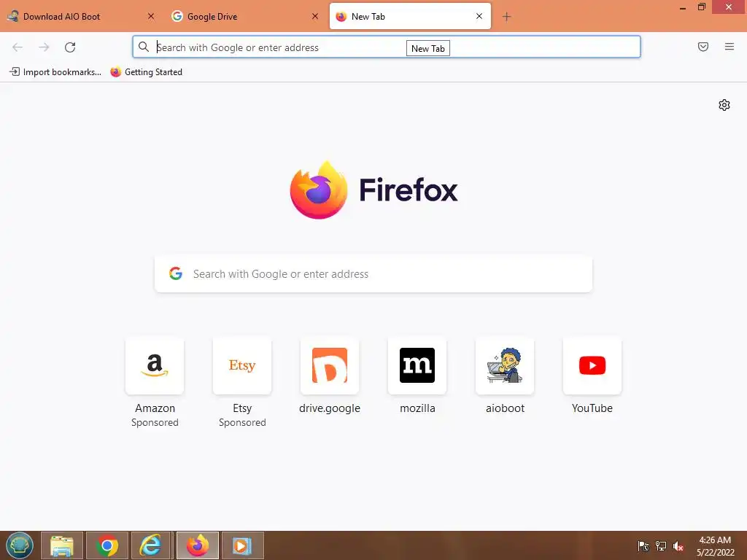Go back using the back arrow
Screen dimensions: 747x560
(18, 47)
